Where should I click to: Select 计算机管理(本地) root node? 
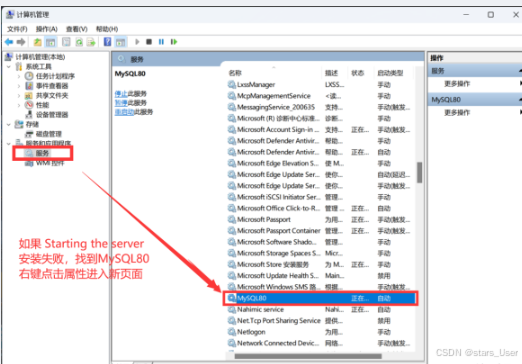click(x=40, y=57)
